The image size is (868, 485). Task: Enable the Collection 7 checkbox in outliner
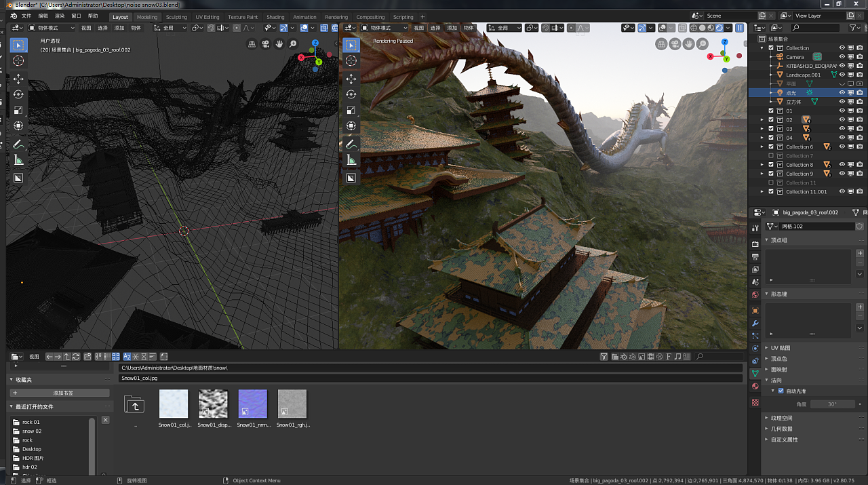pos(771,156)
